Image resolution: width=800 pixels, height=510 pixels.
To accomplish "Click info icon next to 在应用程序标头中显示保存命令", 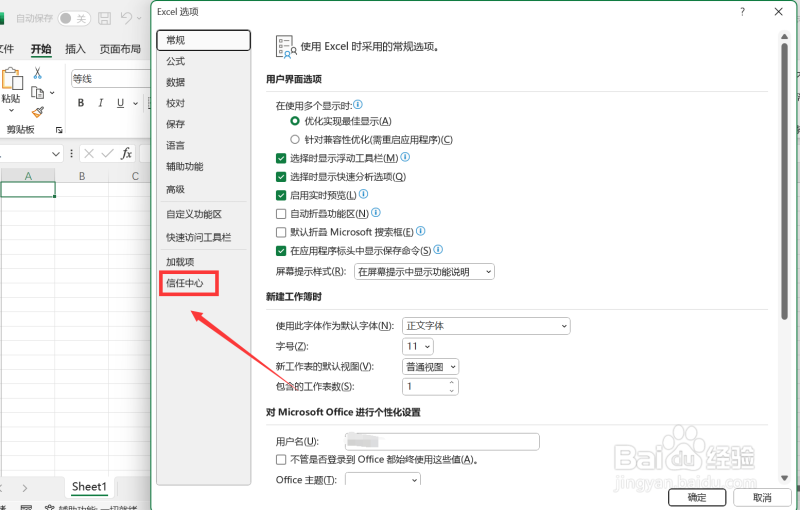I will (438, 249).
